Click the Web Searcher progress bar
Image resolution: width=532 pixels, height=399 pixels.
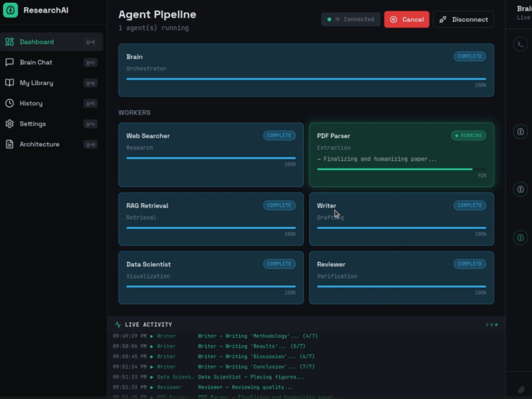point(211,158)
